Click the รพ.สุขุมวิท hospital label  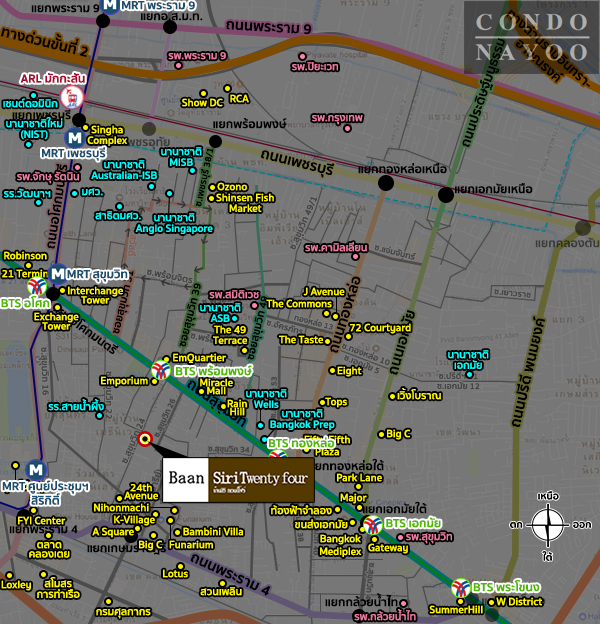coord(429,537)
